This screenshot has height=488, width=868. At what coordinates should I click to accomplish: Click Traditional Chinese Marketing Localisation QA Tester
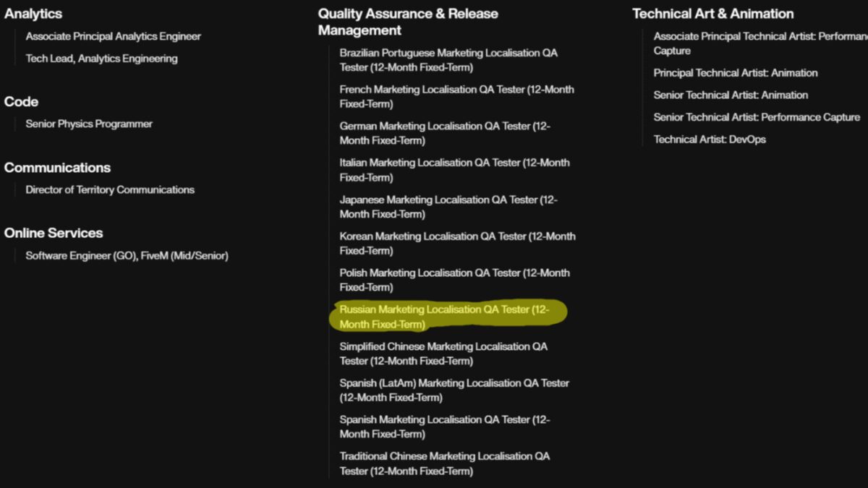coord(444,463)
